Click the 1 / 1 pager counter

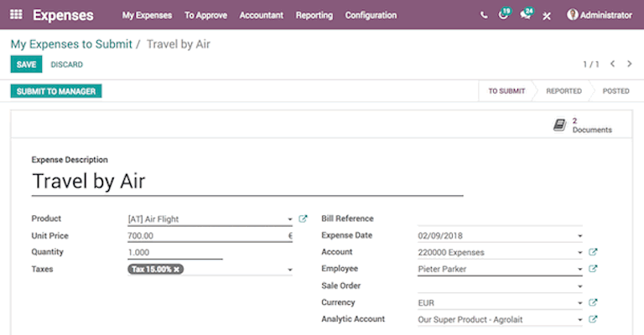pos(591,64)
